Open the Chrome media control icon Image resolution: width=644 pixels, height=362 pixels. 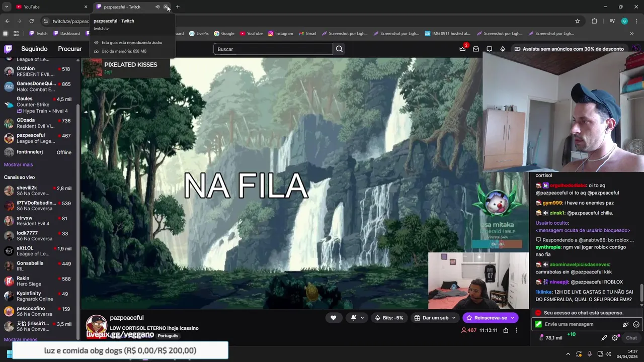[612, 21]
